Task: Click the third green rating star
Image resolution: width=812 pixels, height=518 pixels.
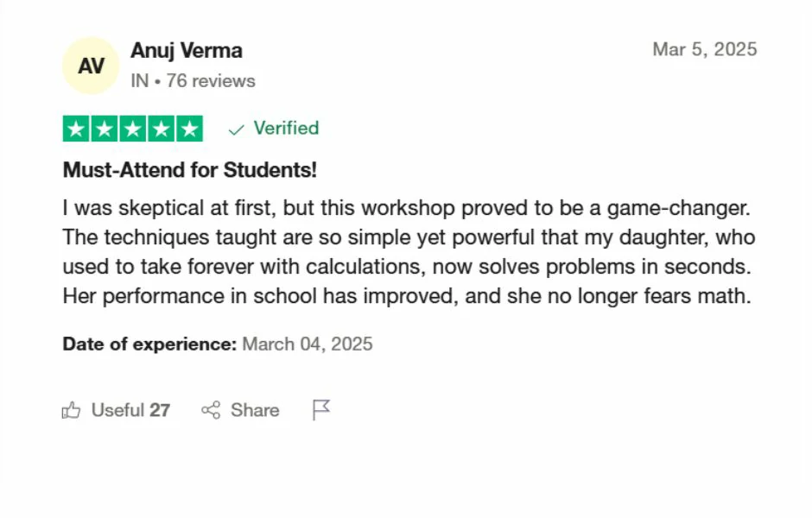Action: [x=133, y=129]
